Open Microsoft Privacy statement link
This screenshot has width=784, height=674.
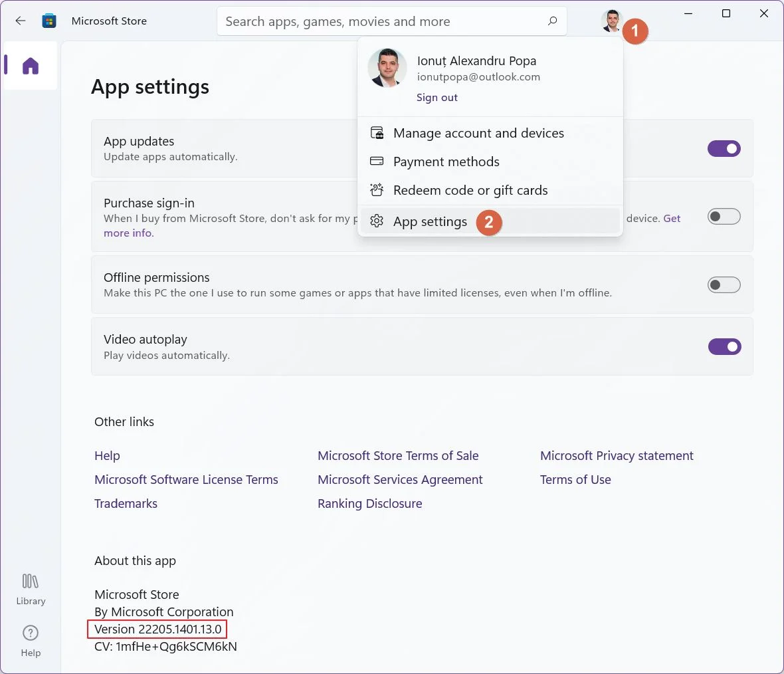coord(617,456)
